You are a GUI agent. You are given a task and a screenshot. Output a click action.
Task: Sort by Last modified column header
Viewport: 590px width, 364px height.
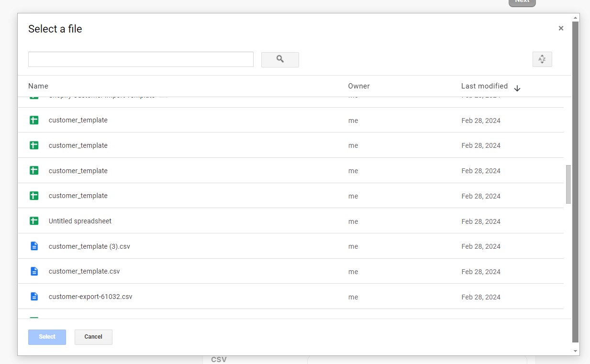484,86
